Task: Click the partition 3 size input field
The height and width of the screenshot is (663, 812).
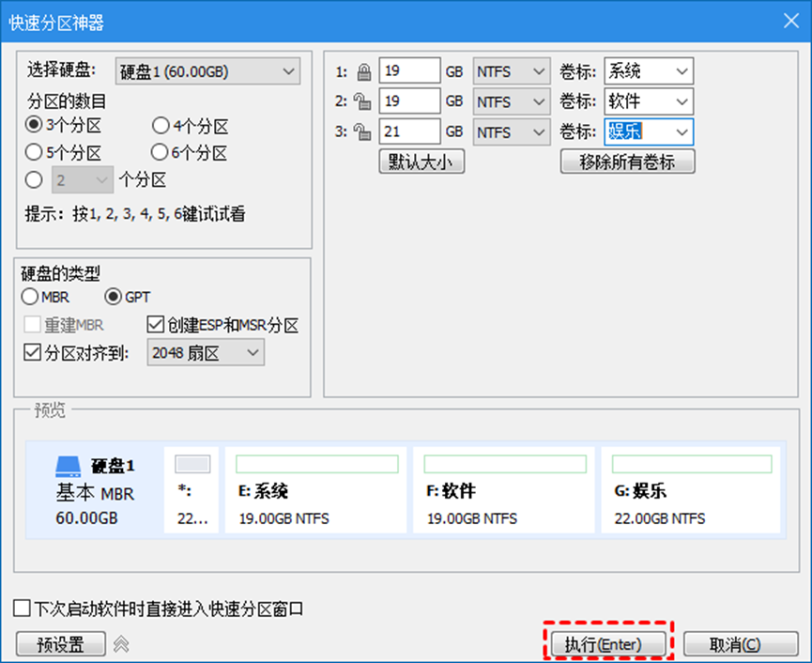Action: [409, 132]
